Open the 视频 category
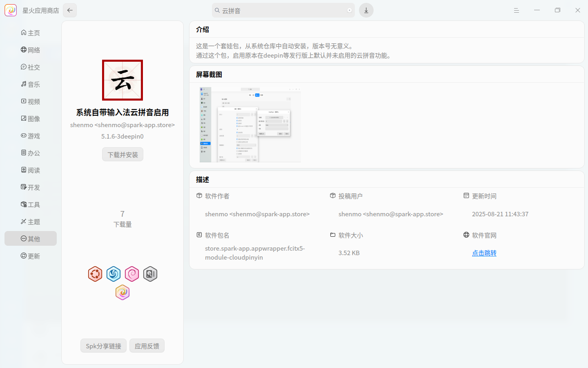This screenshot has height=368, width=588. point(31,101)
